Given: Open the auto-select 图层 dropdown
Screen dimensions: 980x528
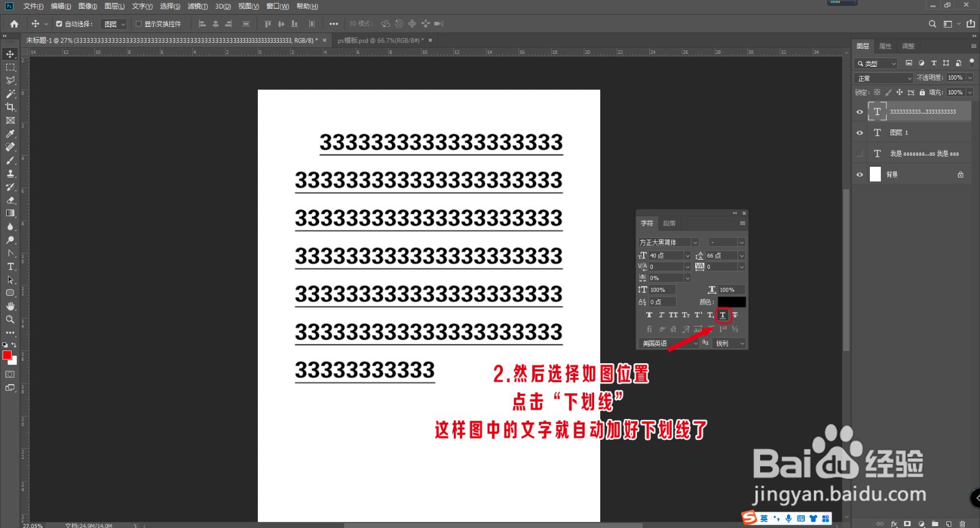Looking at the screenshot, I should (x=114, y=24).
